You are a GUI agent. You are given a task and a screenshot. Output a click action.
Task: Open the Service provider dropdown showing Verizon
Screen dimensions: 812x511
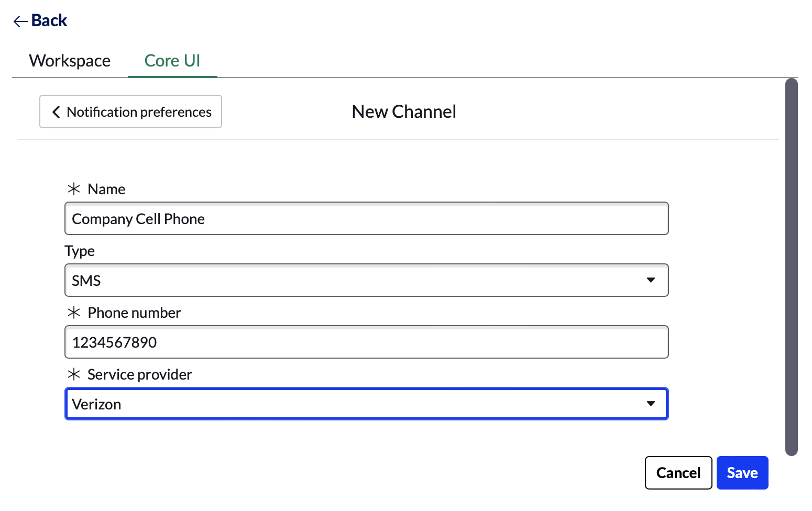[x=367, y=404]
